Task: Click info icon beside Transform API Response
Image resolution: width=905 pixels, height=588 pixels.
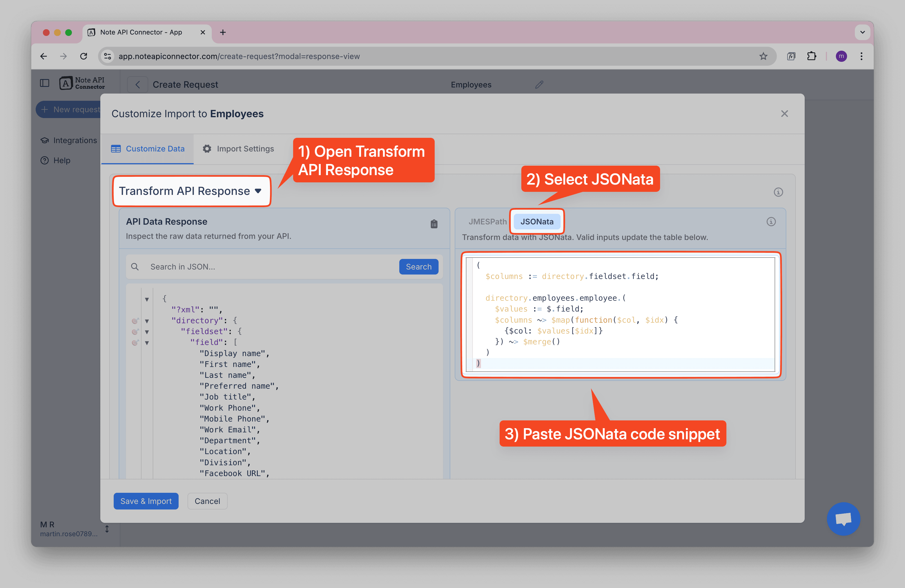Action: pyautogui.click(x=778, y=192)
